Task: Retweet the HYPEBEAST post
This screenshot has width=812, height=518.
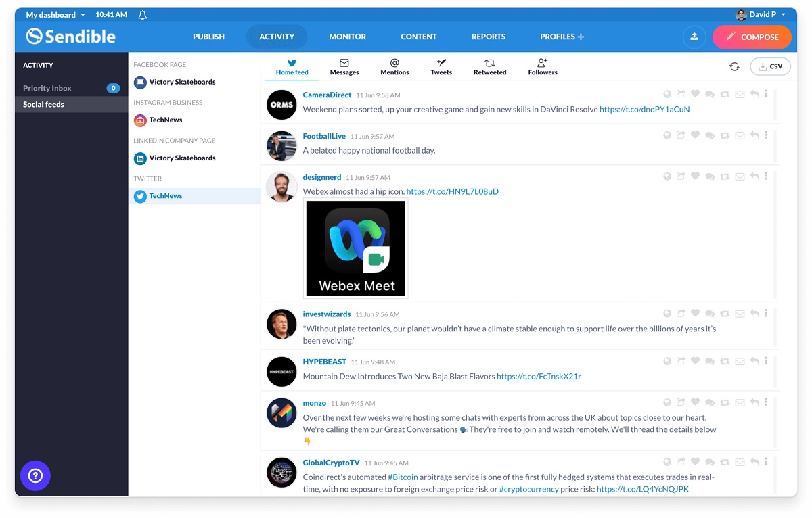Action: [725, 362]
